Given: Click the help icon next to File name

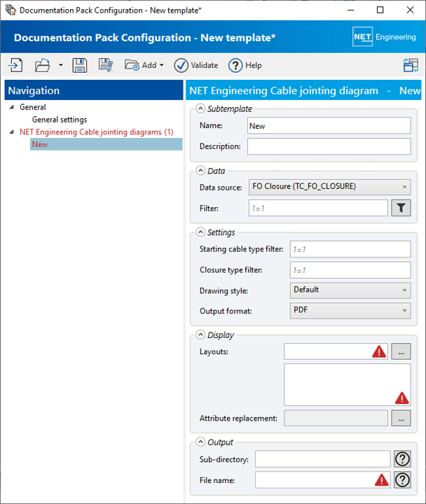Looking at the screenshot, I should [x=402, y=479].
